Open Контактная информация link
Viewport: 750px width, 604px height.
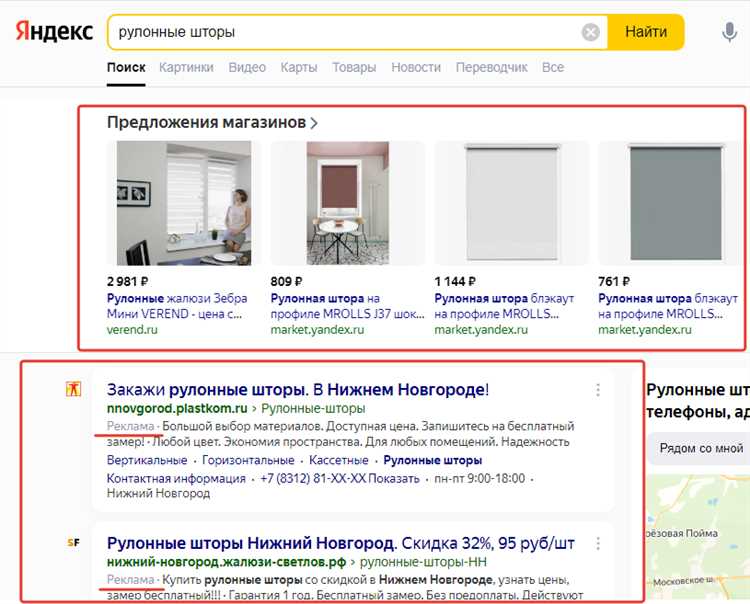(x=176, y=479)
